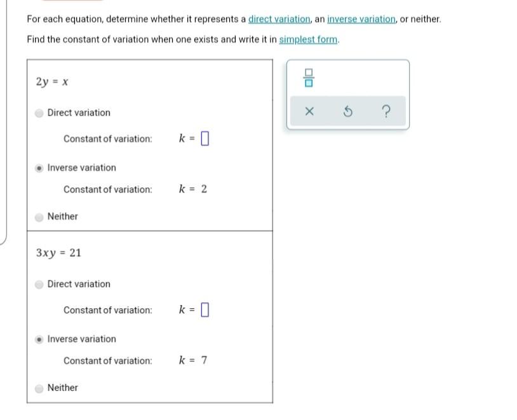Clear the entry with the X icon

[x=309, y=112]
